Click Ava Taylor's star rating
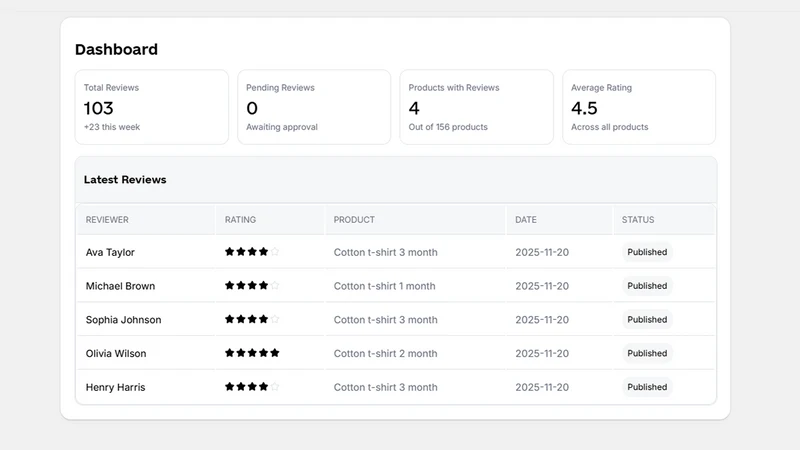 [252, 252]
